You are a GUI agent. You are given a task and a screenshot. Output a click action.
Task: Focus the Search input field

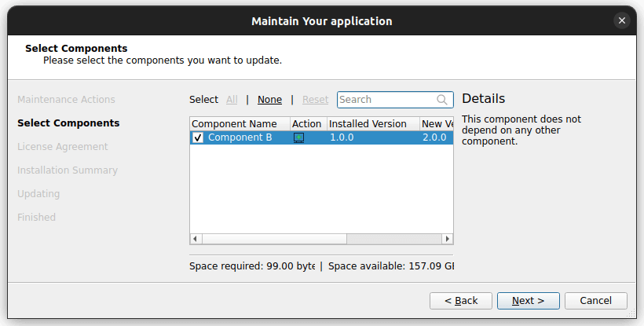click(385, 100)
